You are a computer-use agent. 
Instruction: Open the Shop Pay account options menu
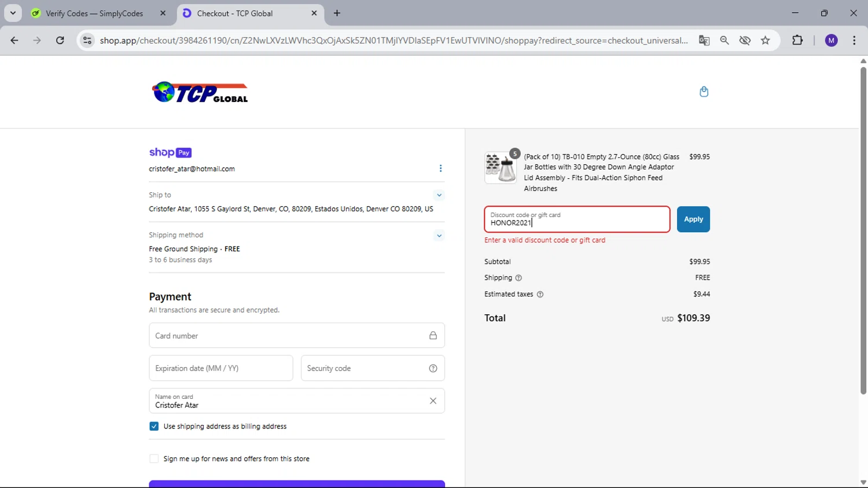pyautogui.click(x=440, y=168)
